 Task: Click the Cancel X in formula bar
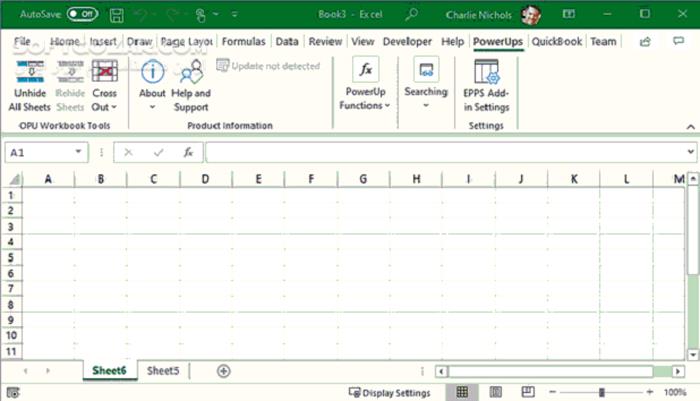tap(128, 152)
